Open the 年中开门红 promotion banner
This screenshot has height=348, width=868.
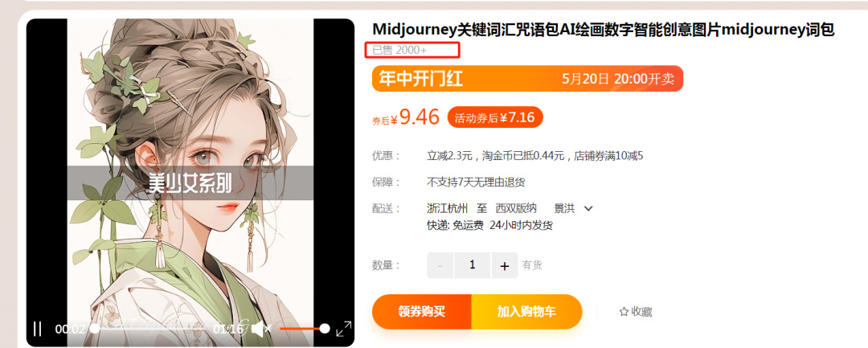pos(527,79)
